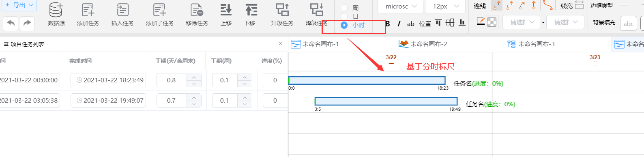Screen dimensions: 644x157
Task: Click the 添加子任务 add subtask icon
Action: (x=159, y=10)
